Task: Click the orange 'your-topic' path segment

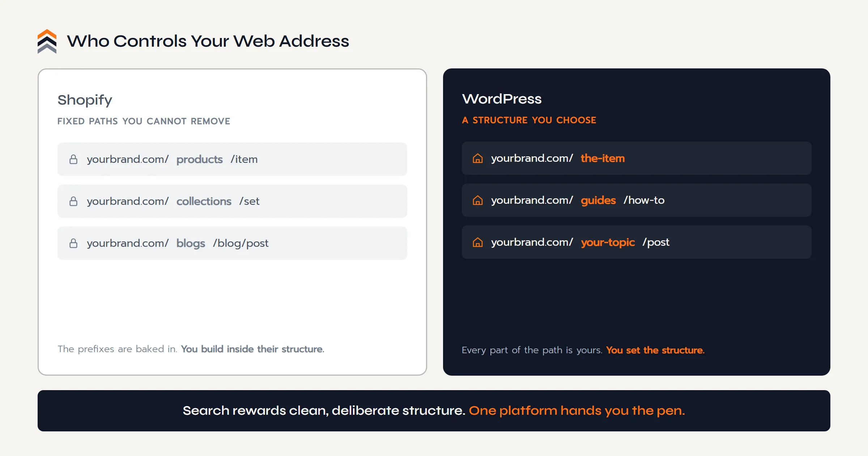Action: click(608, 242)
